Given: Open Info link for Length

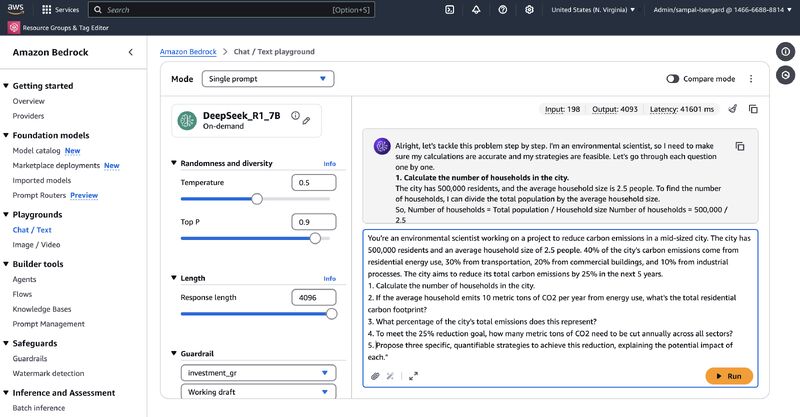Looking at the screenshot, I should coord(330,278).
